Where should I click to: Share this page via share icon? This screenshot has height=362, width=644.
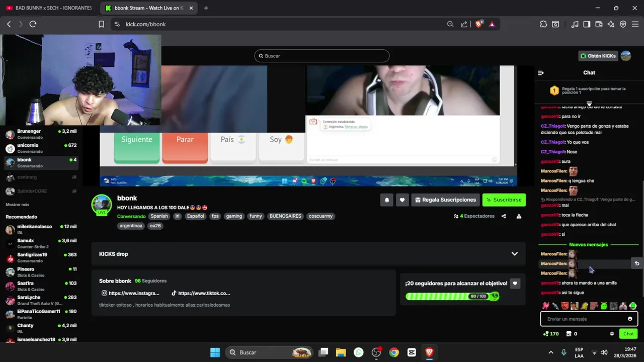[464, 24]
